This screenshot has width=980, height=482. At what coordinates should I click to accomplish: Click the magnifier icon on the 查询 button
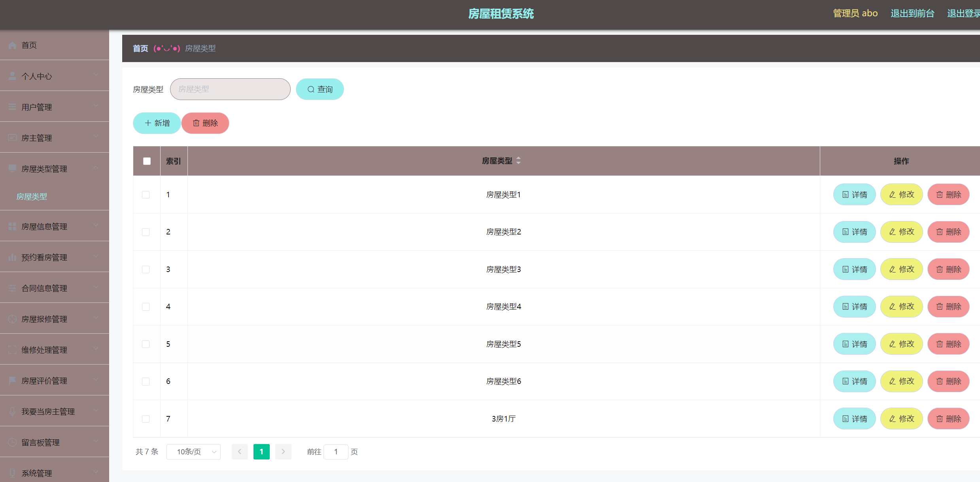click(311, 89)
